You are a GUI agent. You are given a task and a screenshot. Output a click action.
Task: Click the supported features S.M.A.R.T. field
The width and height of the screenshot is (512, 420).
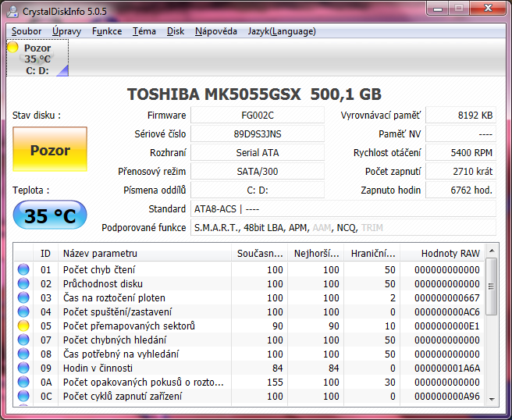[x=343, y=227]
